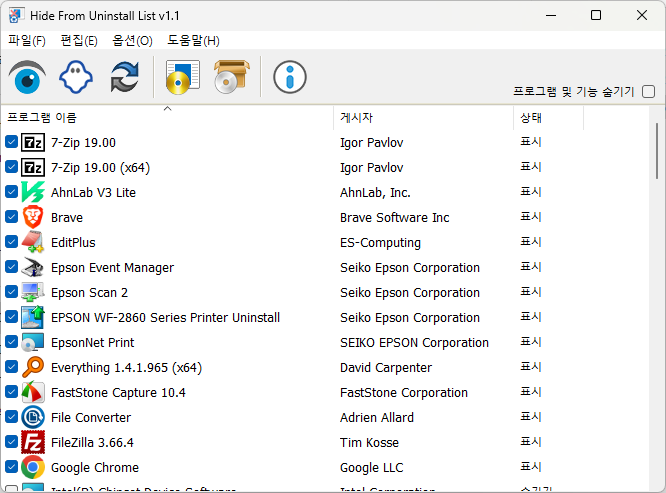Screen dimensions: 666x493
Task: Toggle the 프로그램 및 기능 숨기기 checkbox
Action: [649, 91]
